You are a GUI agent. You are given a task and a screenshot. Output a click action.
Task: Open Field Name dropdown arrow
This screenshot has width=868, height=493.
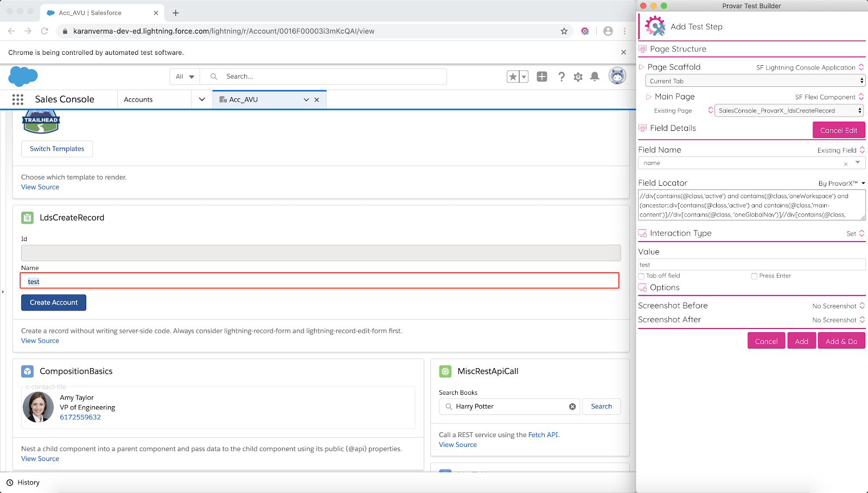(858, 162)
